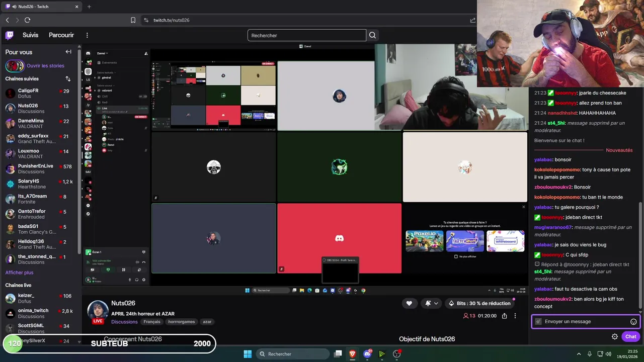
Task: Open the Parcourir tab
Action: pyautogui.click(x=61, y=35)
